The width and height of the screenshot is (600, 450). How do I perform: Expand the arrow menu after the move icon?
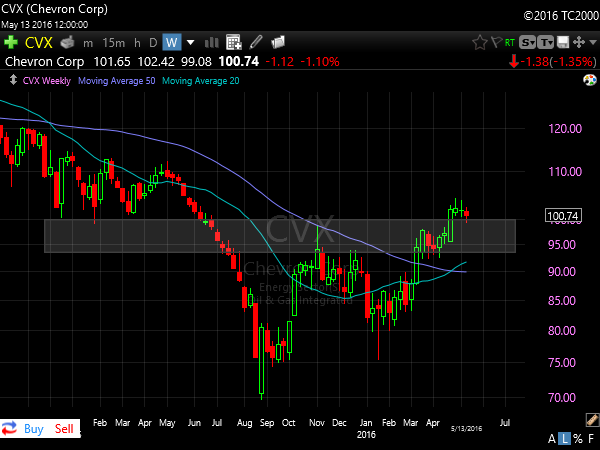(x=593, y=42)
